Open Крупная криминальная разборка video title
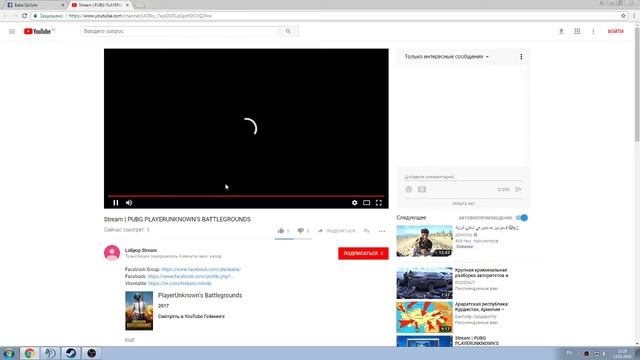 tap(482, 273)
